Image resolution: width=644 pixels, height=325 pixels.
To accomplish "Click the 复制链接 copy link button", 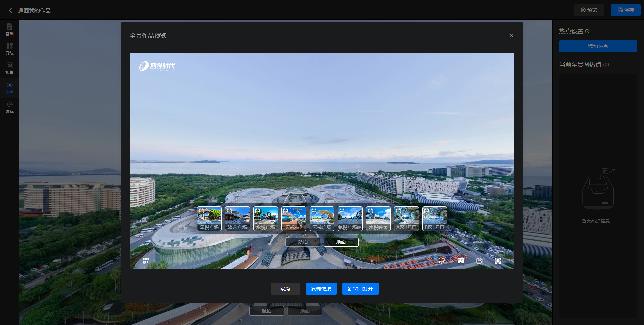I will 321,289.
